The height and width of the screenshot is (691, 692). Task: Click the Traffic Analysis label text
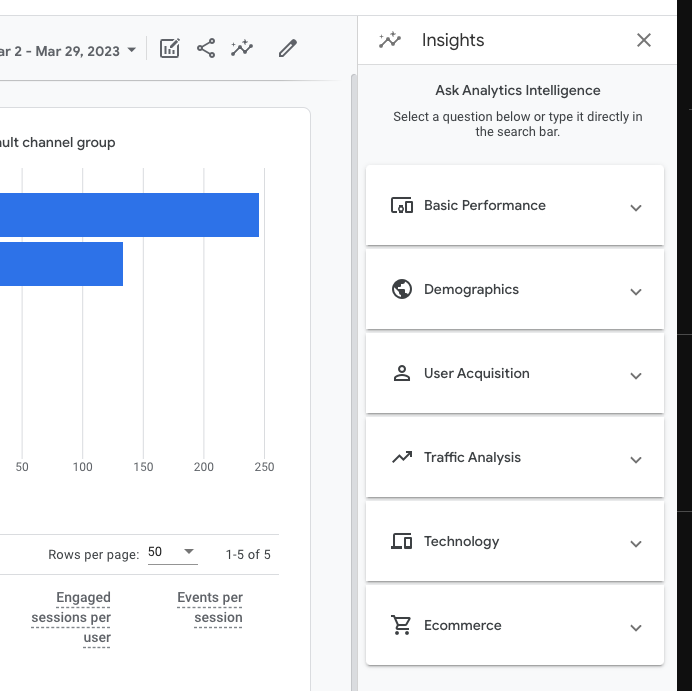[x=472, y=457]
